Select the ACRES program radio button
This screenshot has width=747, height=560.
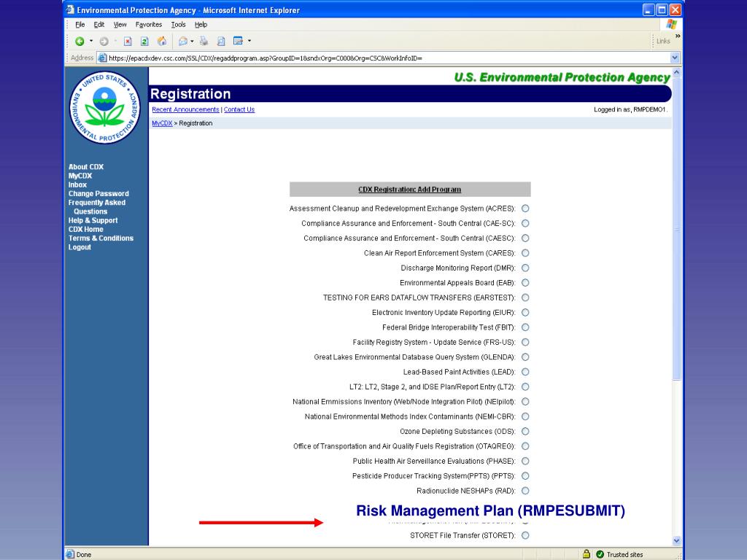pos(525,209)
